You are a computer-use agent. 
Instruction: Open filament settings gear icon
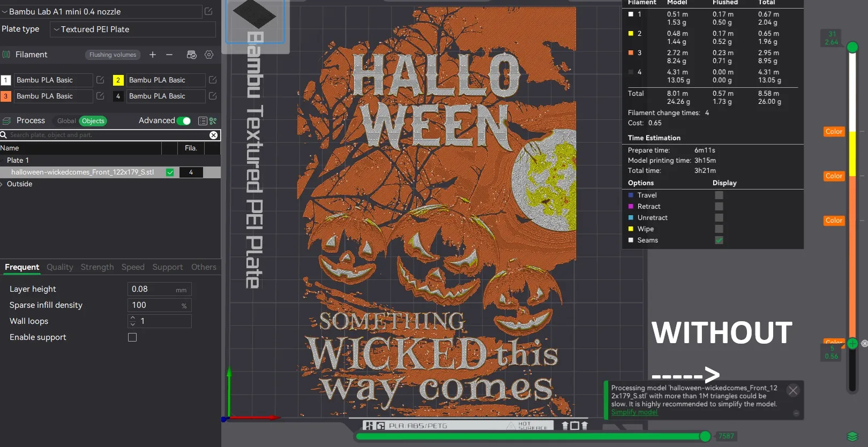209,55
